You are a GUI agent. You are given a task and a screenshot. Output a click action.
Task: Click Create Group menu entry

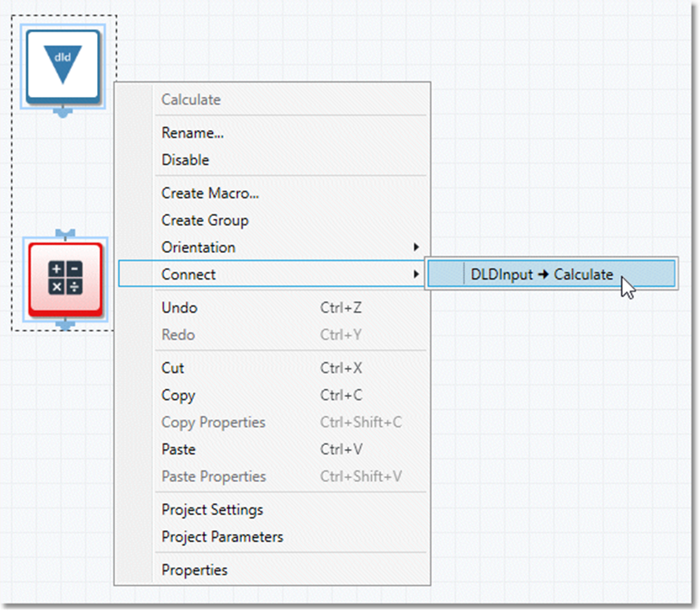(x=205, y=221)
